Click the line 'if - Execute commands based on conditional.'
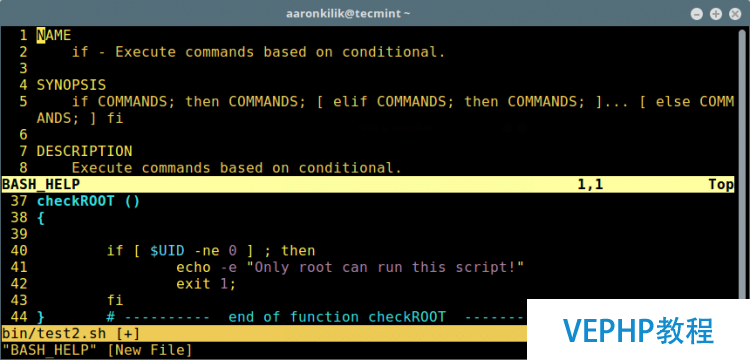This screenshot has height=360, width=750. [258, 52]
